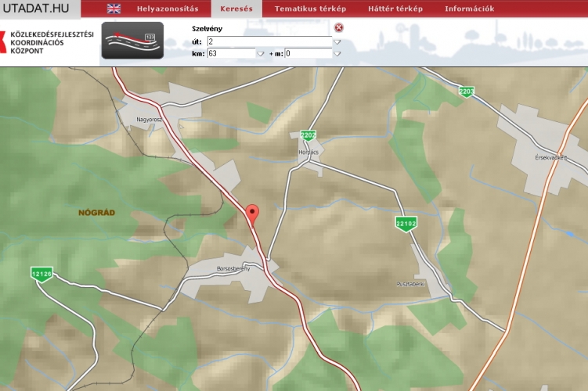The height and width of the screenshot is (391, 588).
Task: Select the Keresés tab
Action: 236,9
